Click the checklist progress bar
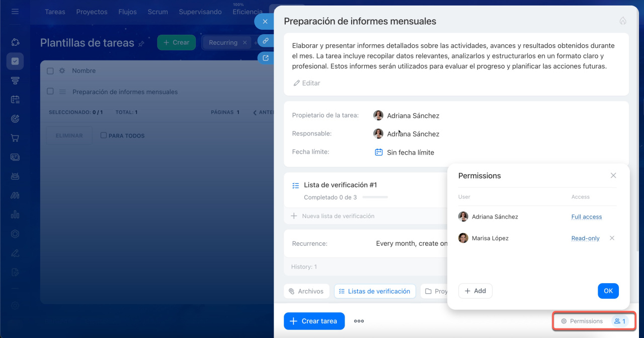The image size is (644, 338). (375, 197)
